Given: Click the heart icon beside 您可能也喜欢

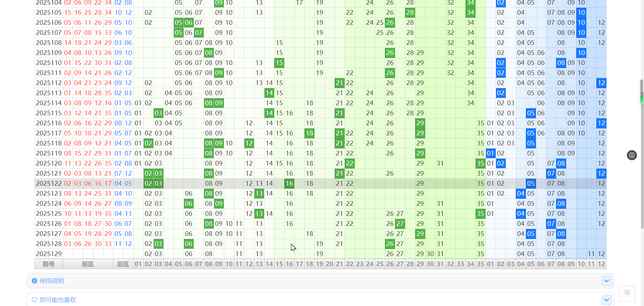Looking at the screenshot, I should pos(34,300).
